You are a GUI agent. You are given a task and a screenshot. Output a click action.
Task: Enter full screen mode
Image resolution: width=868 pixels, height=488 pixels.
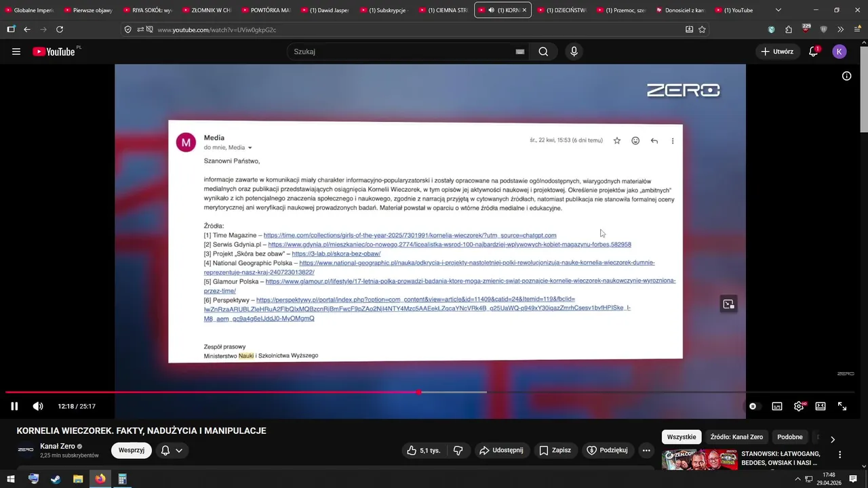tap(842, 406)
